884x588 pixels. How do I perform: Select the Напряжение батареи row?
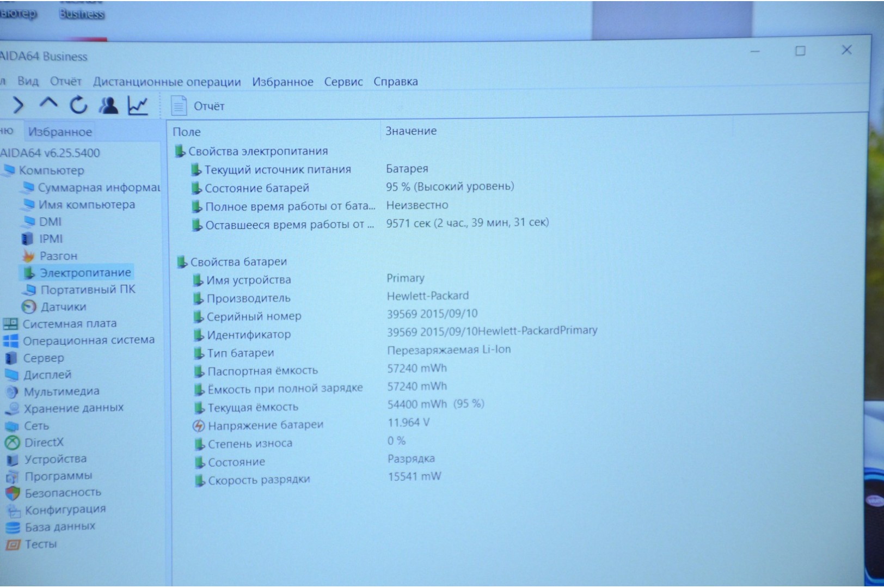coord(265,425)
